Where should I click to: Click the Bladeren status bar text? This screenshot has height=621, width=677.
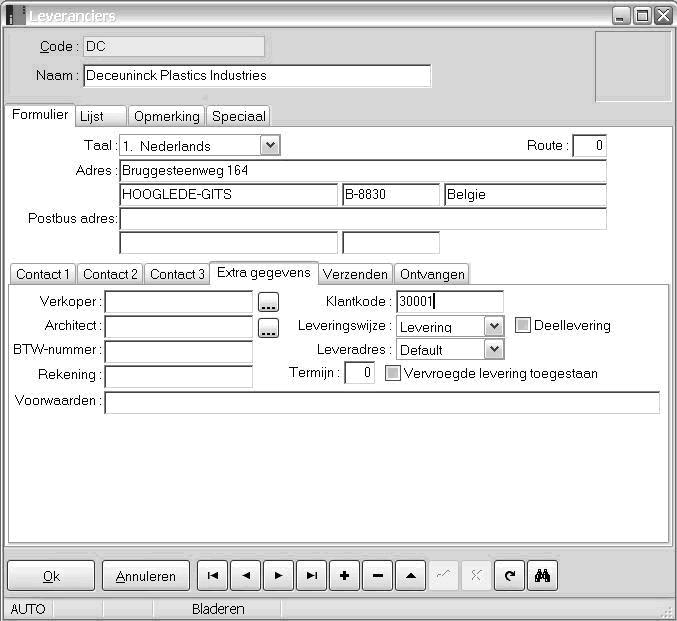(218, 609)
